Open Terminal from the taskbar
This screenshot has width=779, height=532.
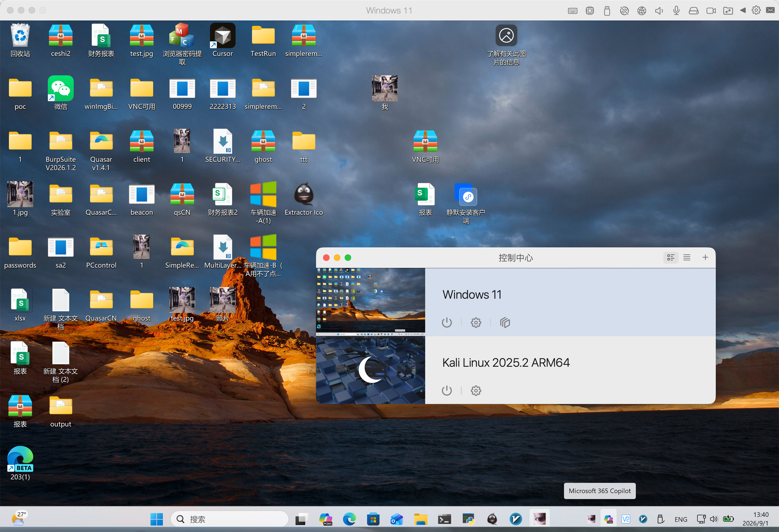[x=444, y=519]
